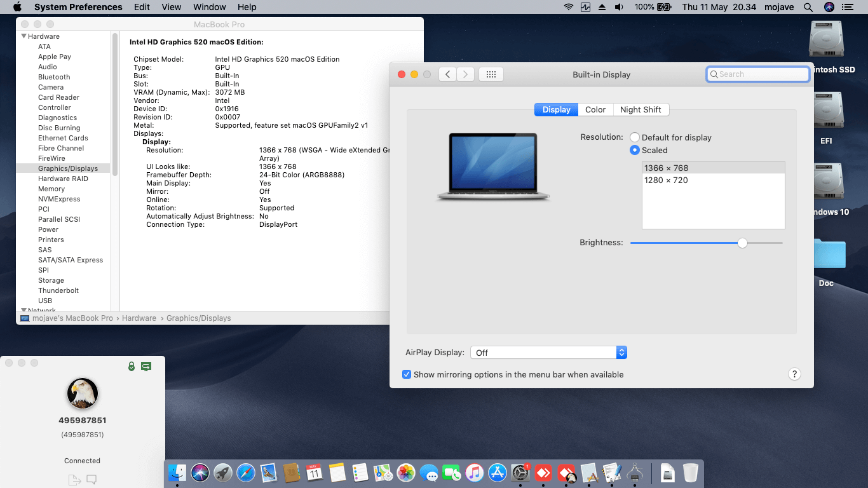
Task: Click AnyDesk file transfer icon
Action: point(74,480)
